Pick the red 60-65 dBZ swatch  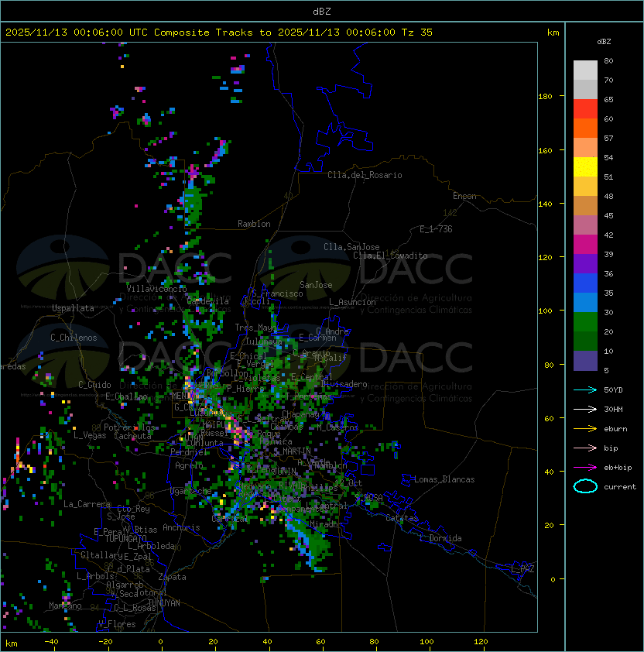pyautogui.click(x=585, y=109)
